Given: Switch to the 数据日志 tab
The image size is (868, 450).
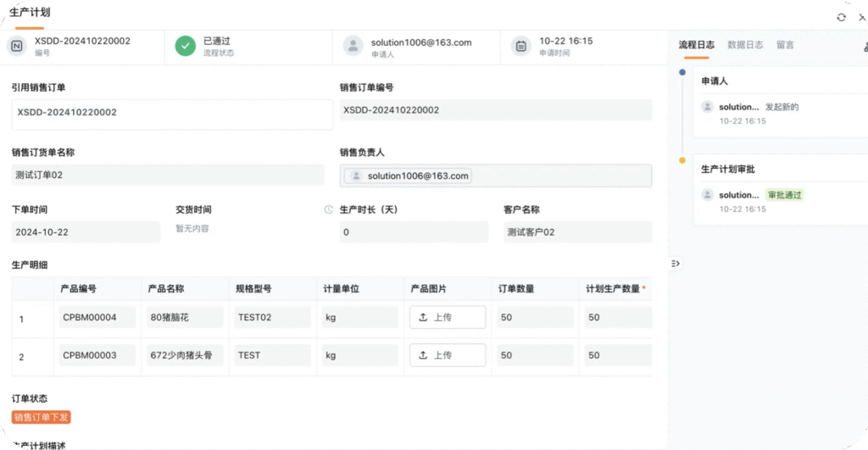Looking at the screenshot, I should point(745,45).
